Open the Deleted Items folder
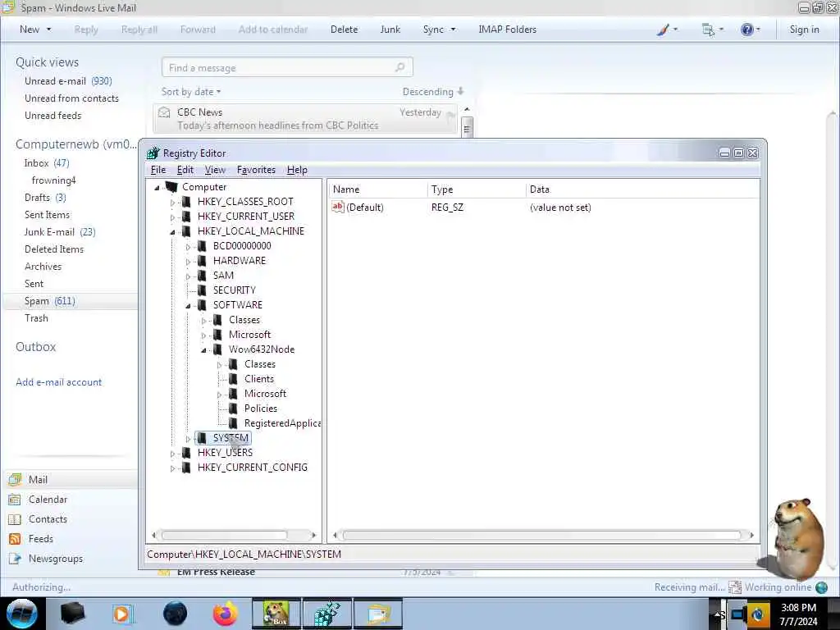Screen dimensions: 840x630 coord(54,249)
